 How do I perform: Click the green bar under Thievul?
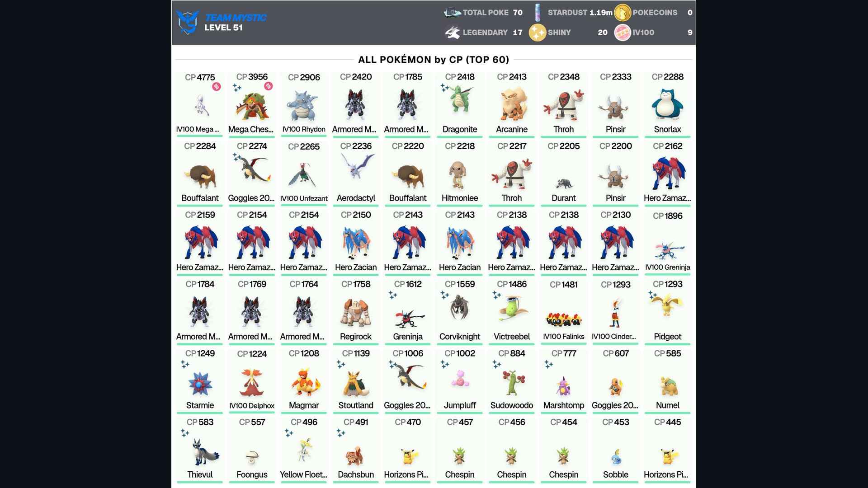pos(200,482)
